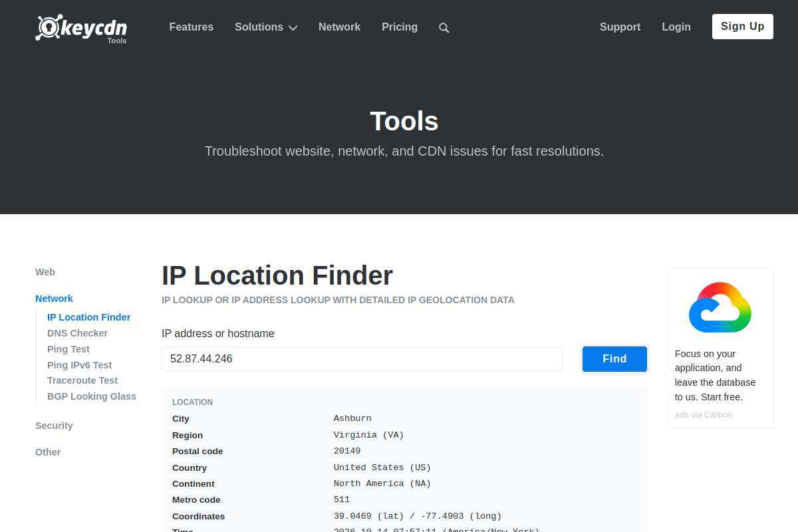Click the Google Cloud ad logo

click(x=720, y=307)
